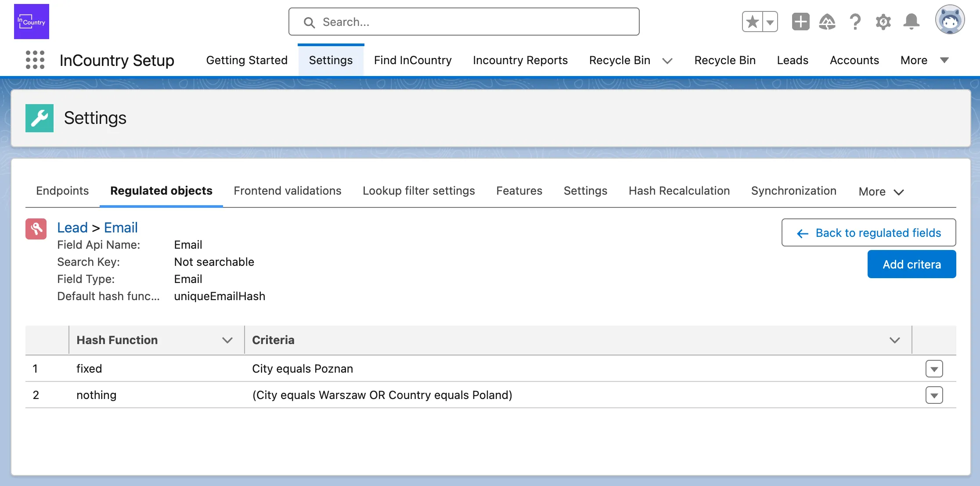Screen dimensions: 980x486
Task: Open row actions for fixed hash function
Action: (934, 369)
